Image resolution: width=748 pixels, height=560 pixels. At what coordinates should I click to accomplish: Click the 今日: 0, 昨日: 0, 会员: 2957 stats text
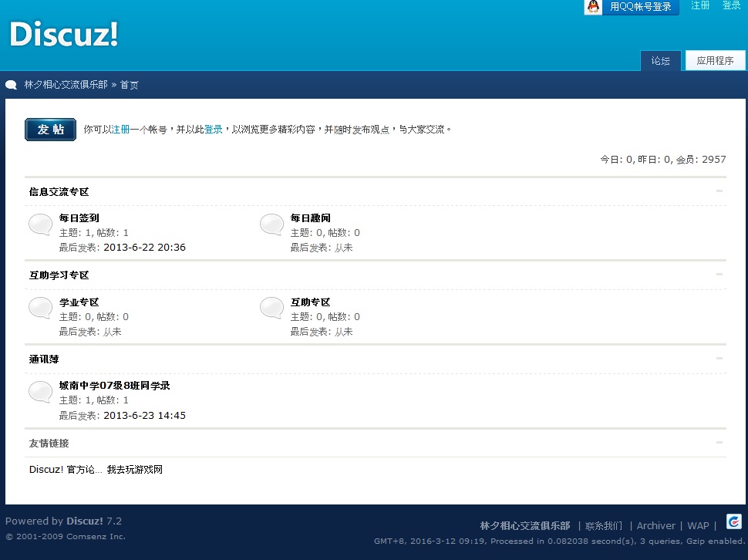pyautogui.click(x=663, y=160)
